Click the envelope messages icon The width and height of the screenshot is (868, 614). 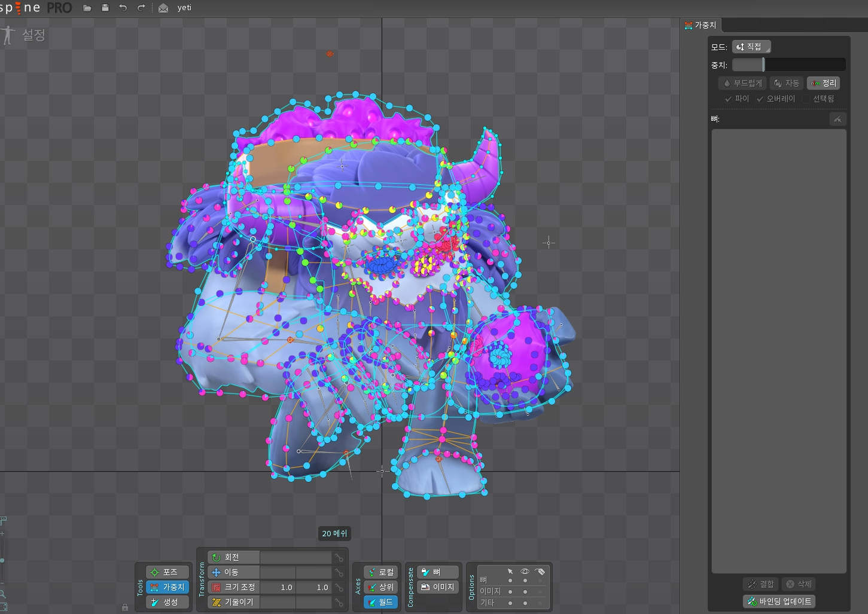(163, 8)
